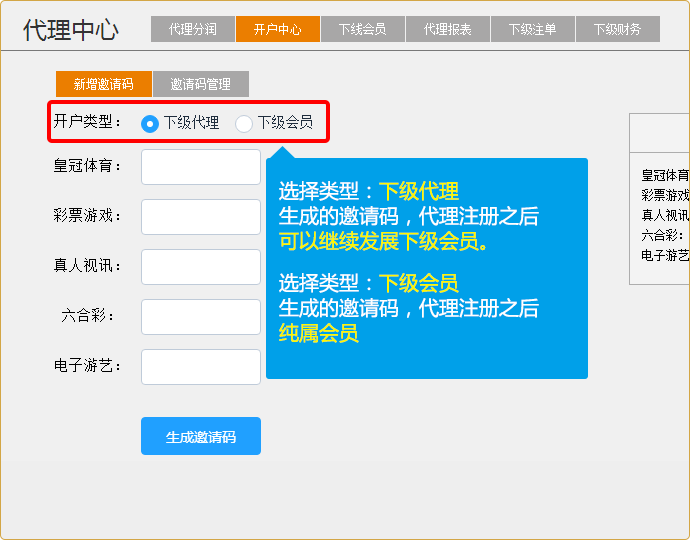Open the 代理分润 tab

pyautogui.click(x=193, y=30)
